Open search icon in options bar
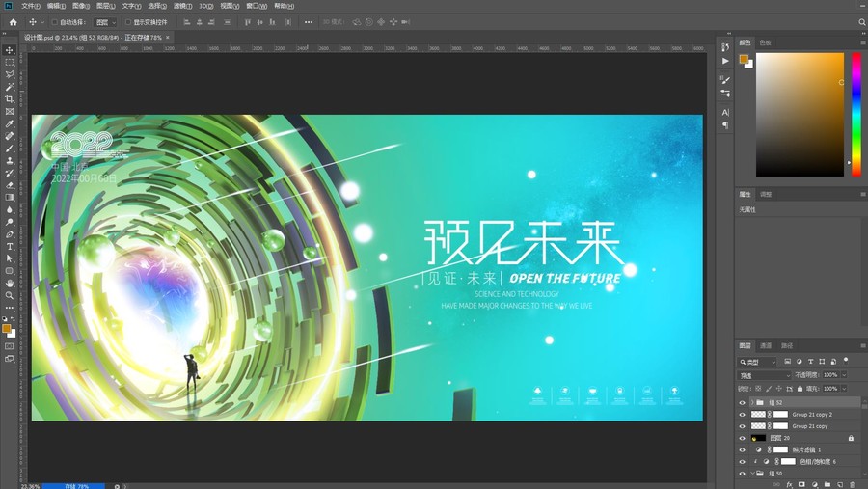The height and width of the screenshot is (489, 868). coord(862,22)
